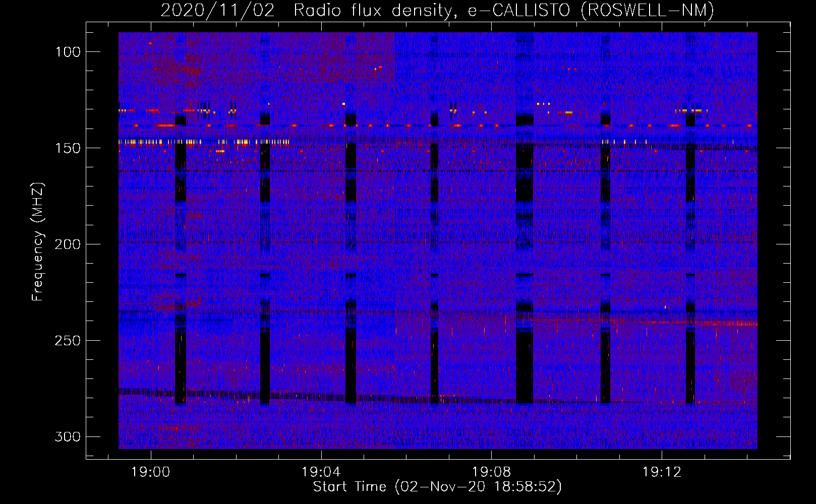Click the 150 frequency tick label
Viewport: 816px width, 504px height.
point(68,148)
